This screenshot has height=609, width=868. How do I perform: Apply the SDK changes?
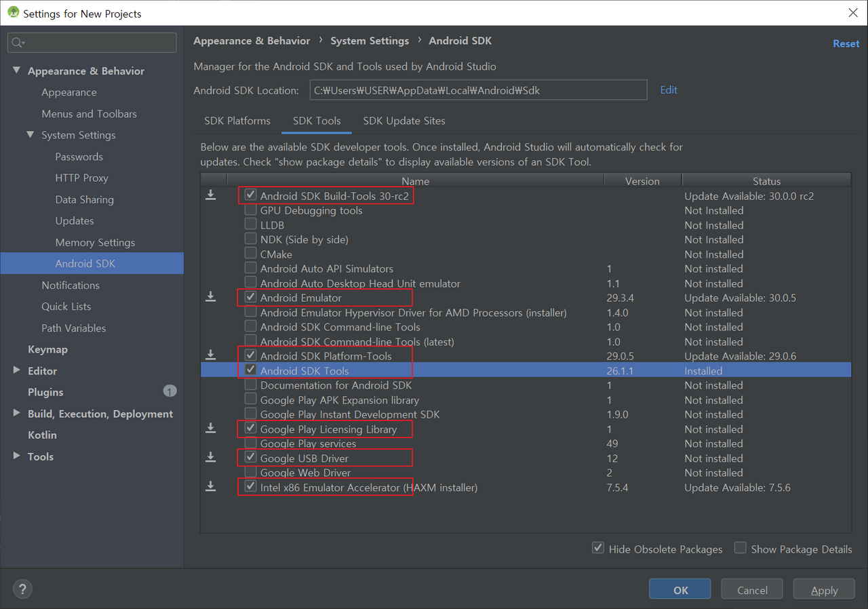click(824, 589)
